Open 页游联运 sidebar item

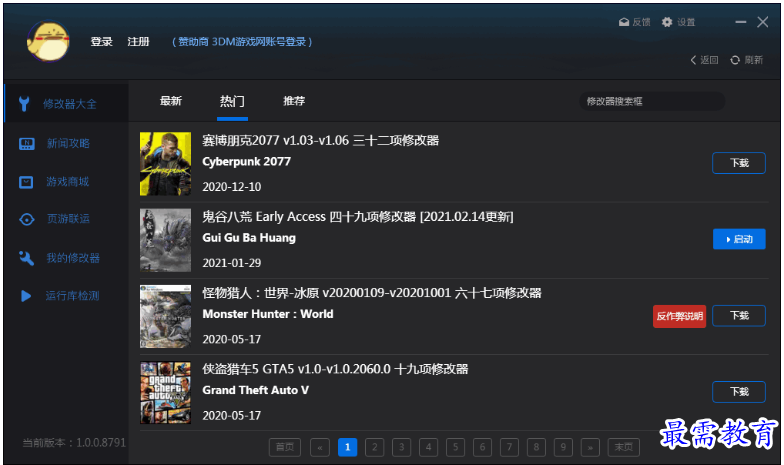coord(66,219)
